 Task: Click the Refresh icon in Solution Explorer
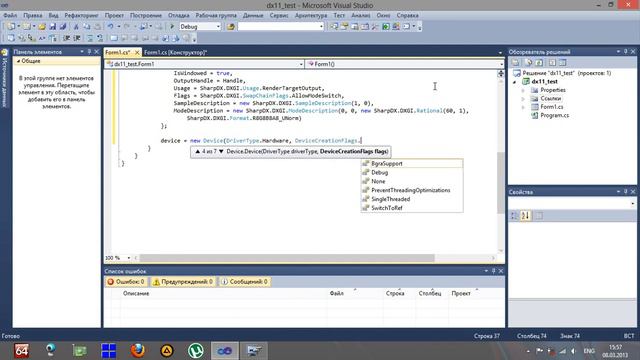point(539,62)
